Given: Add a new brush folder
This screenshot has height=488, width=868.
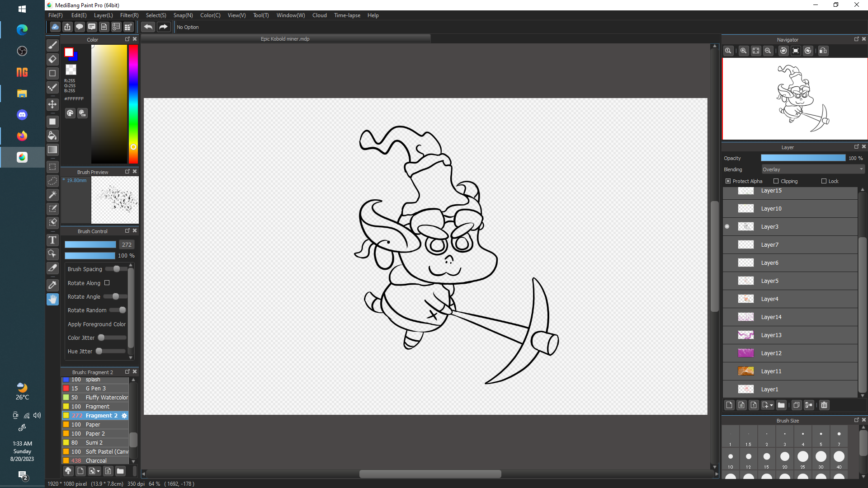Looking at the screenshot, I should pos(120,471).
